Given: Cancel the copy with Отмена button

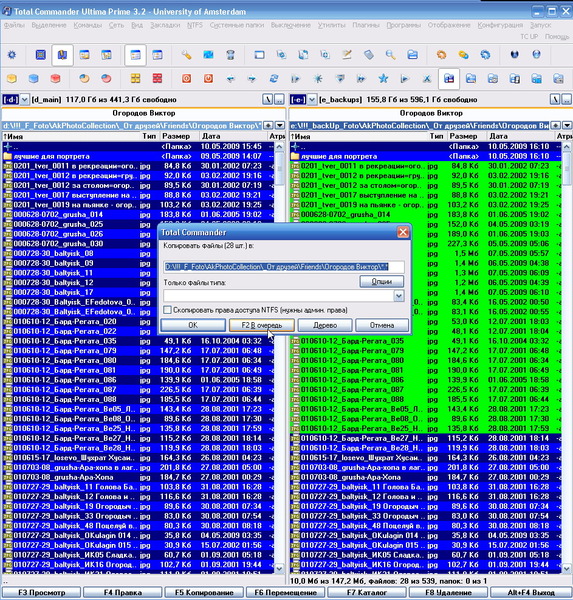Looking at the screenshot, I should [x=382, y=325].
